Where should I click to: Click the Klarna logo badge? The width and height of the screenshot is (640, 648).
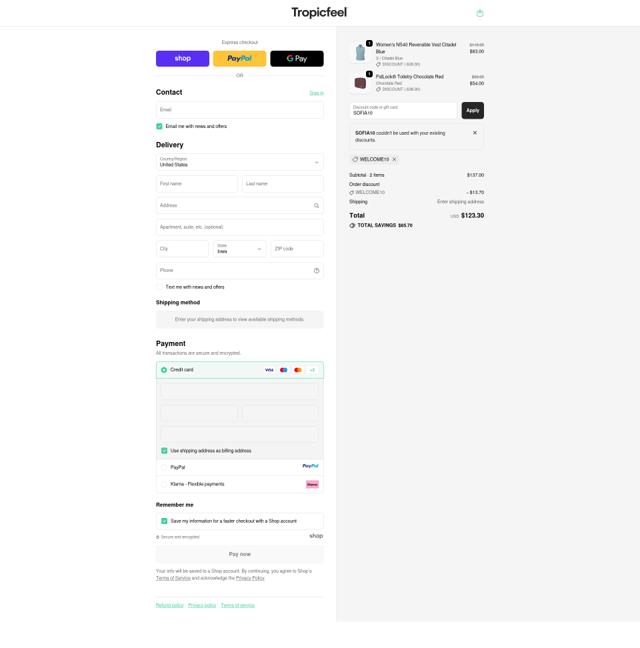(x=312, y=484)
